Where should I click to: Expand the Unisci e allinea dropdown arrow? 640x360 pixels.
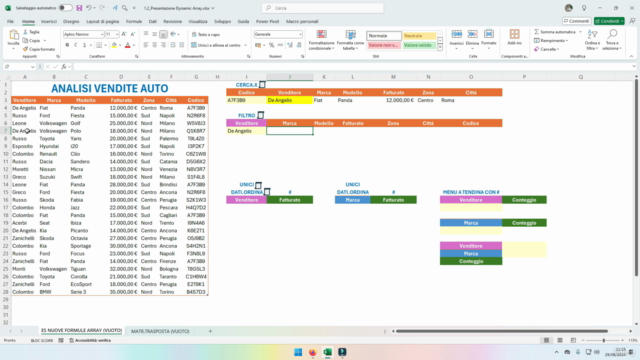coord(245,45)
